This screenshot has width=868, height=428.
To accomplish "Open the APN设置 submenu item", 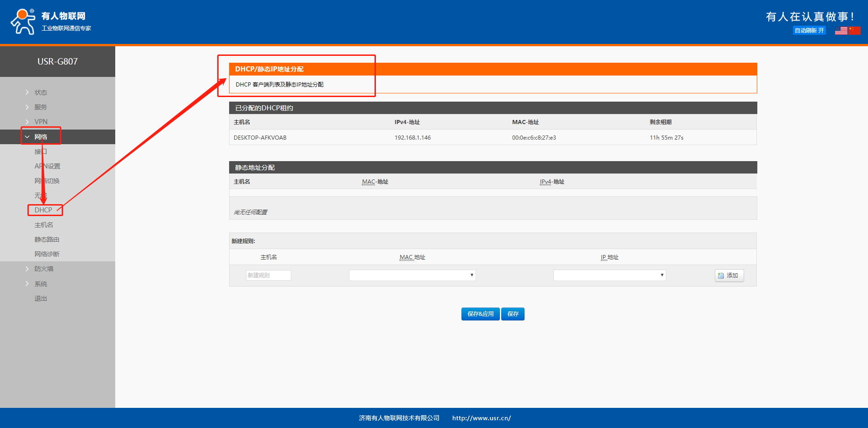I will coord(48,166).
